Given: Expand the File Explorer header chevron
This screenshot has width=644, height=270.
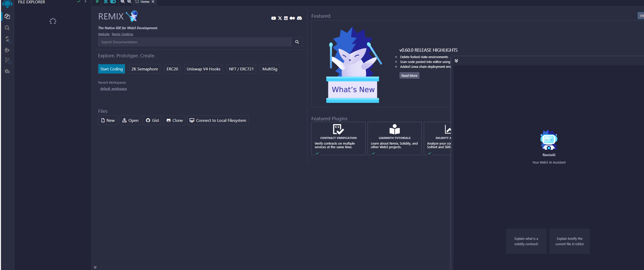Looking at the screenshot, I should tap(85, 2).
